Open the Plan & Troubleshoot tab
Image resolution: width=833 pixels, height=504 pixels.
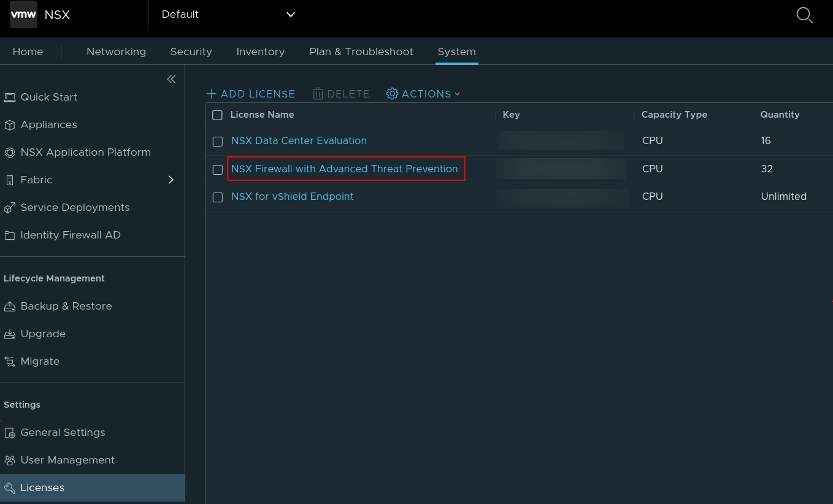361,52
